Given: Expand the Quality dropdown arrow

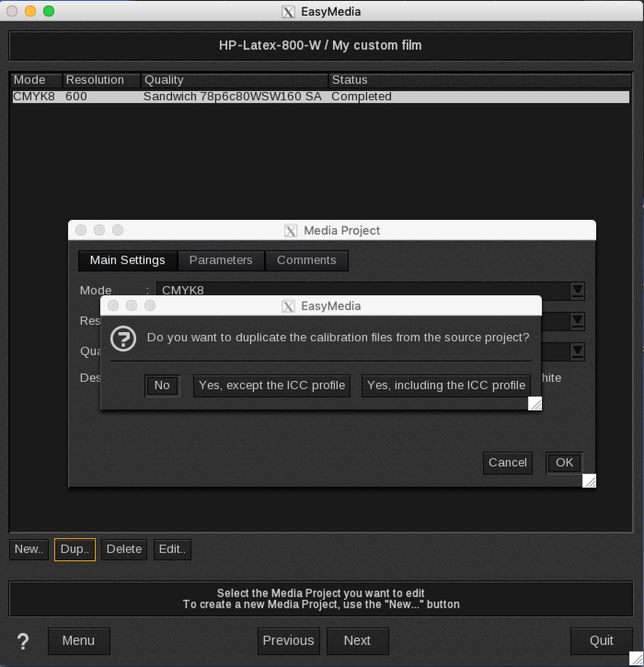Looking at the screenshot, I should tap(577, 351).
